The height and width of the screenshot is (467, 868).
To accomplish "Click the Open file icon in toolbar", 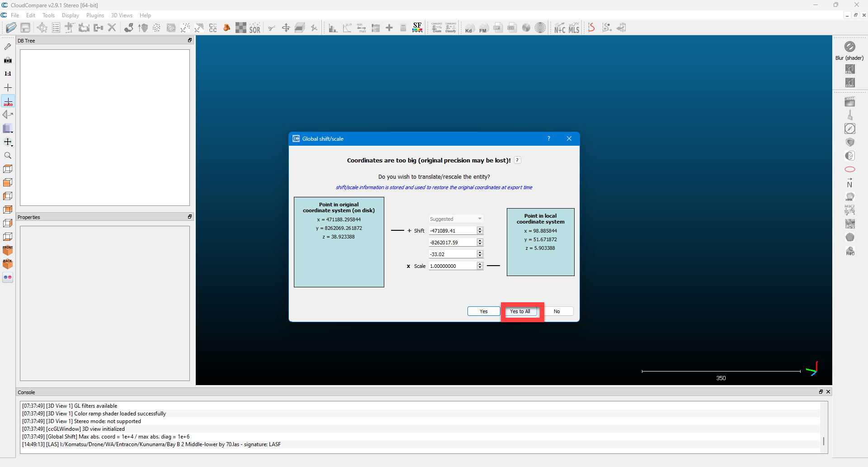I will pyautogui.click(x=11, y=28).
